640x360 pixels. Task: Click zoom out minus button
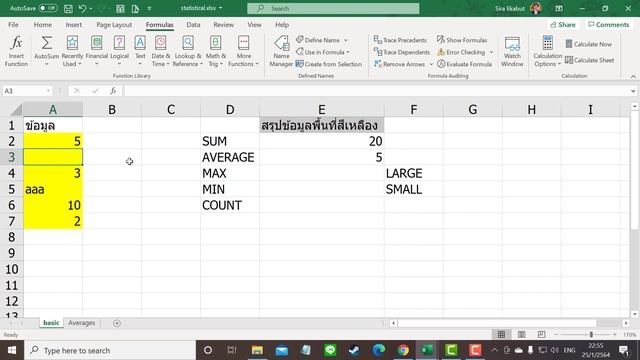click(x=556, y=335)
